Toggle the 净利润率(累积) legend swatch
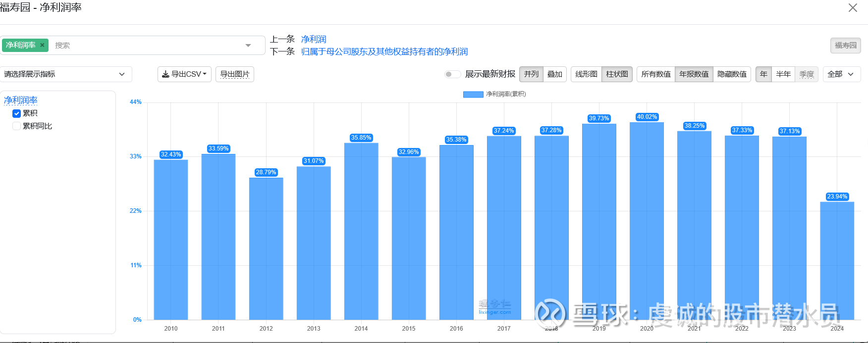The image size is (868, 343). [473, 94]
